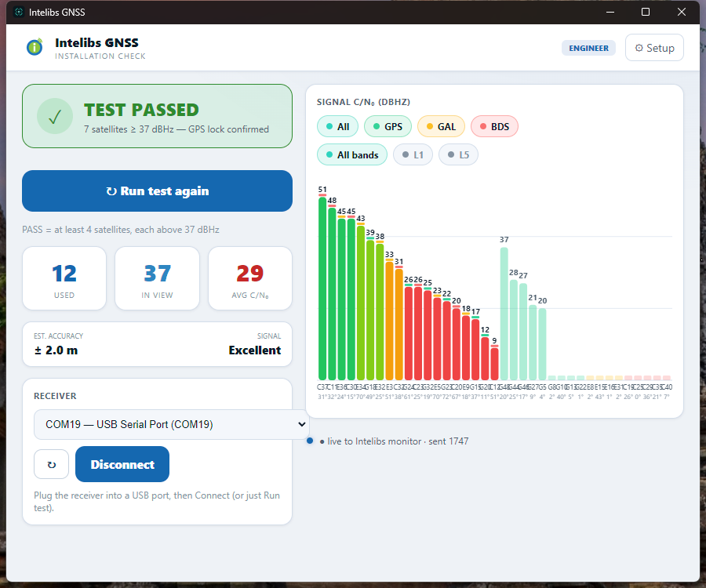Image resolution: width=706 pixels, height=588 pixels.
Task: Click the 12 USED satellites card
Action: click(64, 278)
